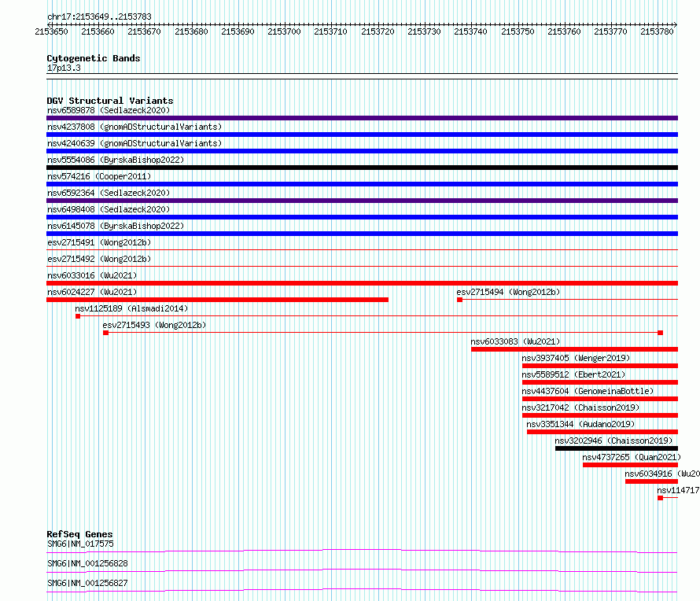
Task: Click the left end marker of esv2715493
Action: pyautogui.click(x=106, y=333)
